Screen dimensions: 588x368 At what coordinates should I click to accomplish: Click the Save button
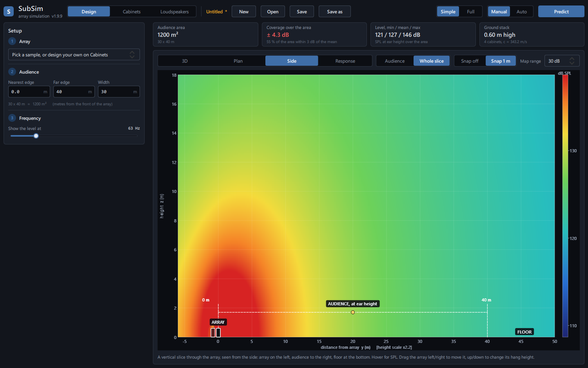[302, 12]
